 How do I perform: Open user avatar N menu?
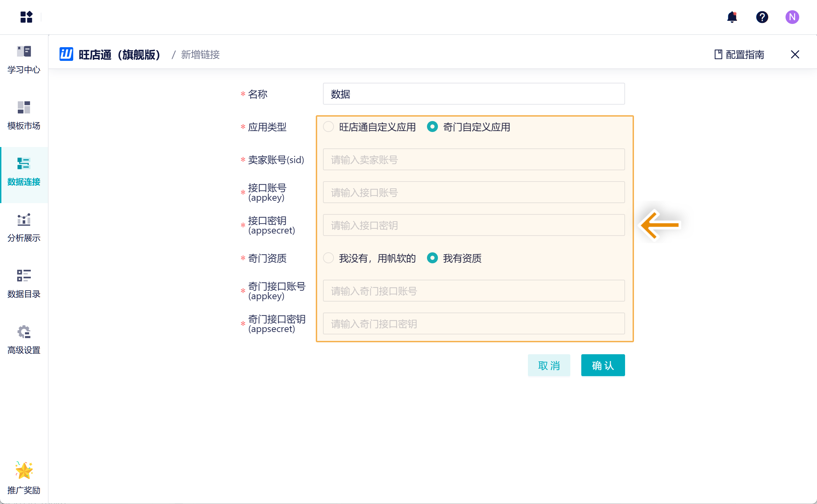coord(792,17)
